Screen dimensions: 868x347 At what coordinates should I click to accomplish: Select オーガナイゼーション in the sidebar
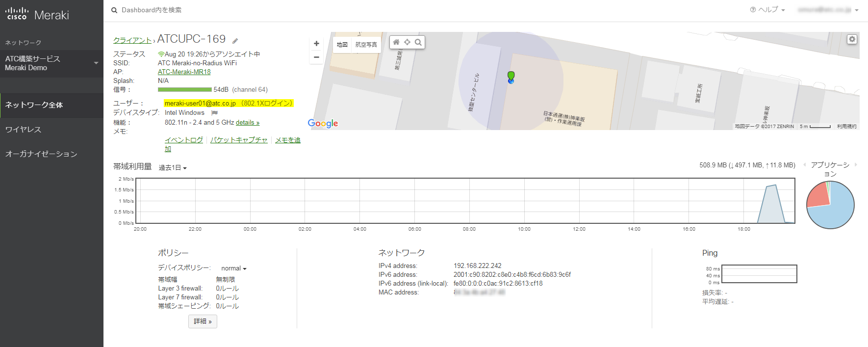(x=51, y=154)
